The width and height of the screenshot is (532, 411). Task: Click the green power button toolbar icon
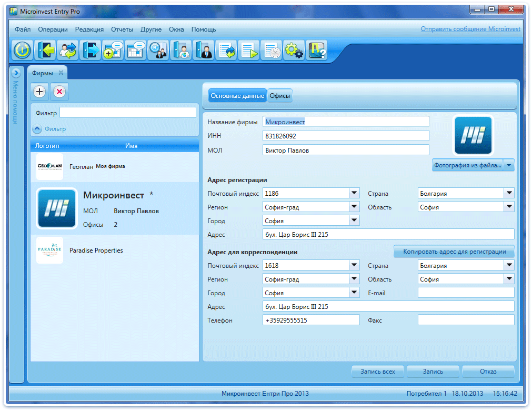coord(23,50)
